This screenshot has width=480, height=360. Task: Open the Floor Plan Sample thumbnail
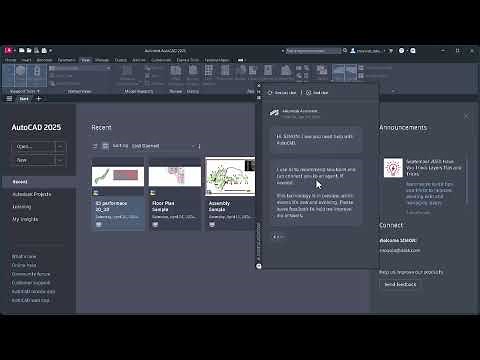[175, 177]
